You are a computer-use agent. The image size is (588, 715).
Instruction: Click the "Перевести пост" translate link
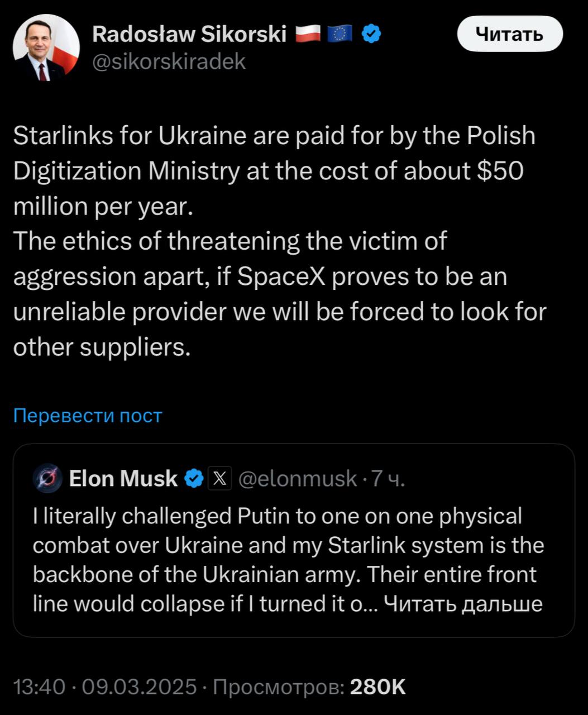coord(87,416)
